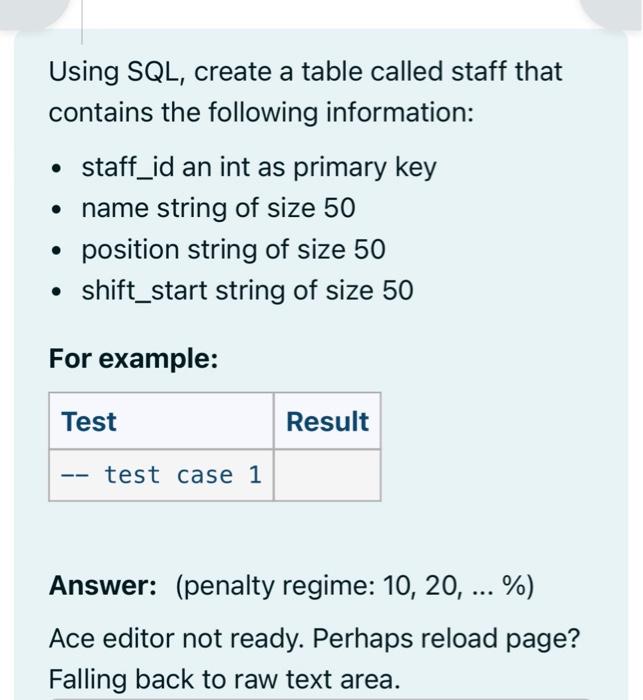Click the '(penalty regime: 10, 20, ... %)' text
Viewport: 643px width, 700px height.
point(355,586)
